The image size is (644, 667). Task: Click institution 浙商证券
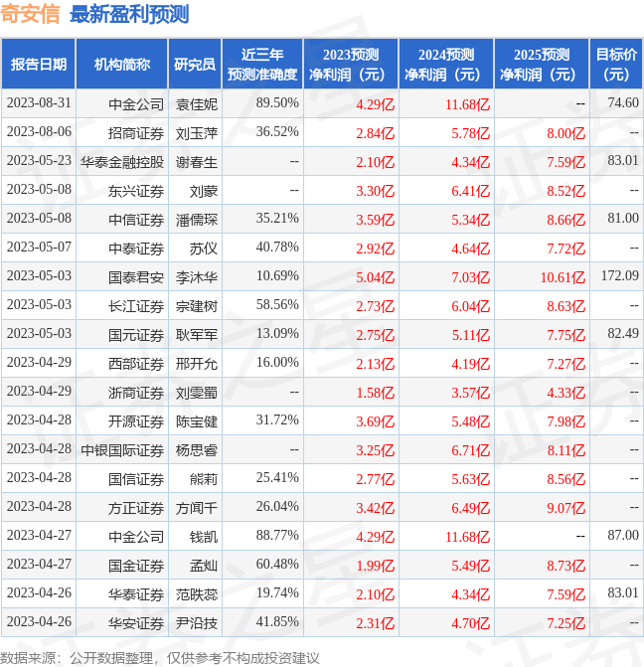tap(136, 393)
